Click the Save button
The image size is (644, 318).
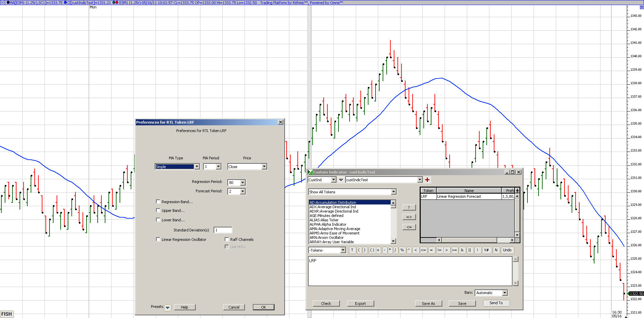462,304
